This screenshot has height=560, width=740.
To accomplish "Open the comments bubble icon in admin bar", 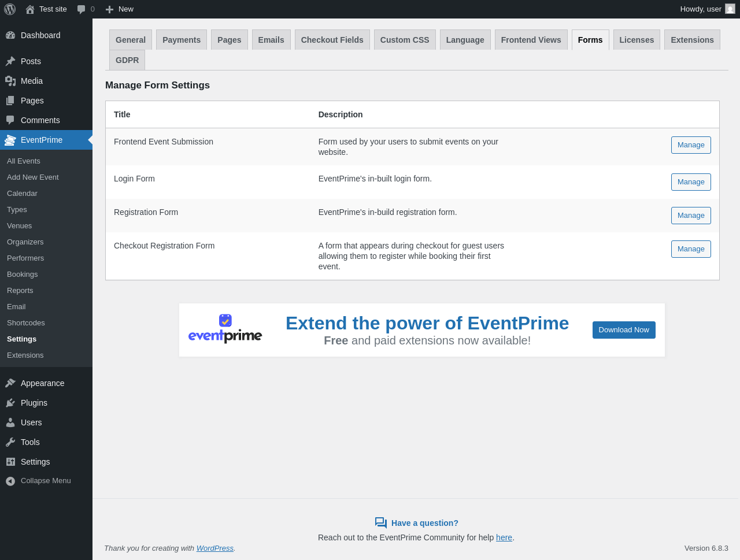I will [x=81, y=9].
